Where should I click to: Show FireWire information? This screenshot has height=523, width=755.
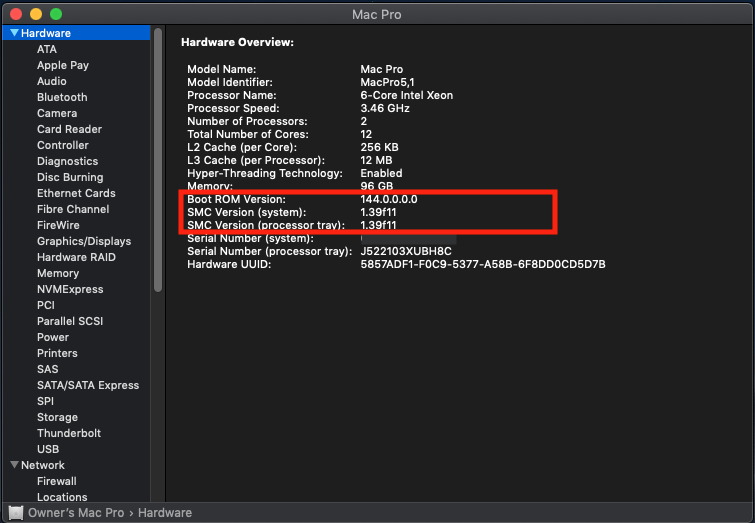coord(58,225)
